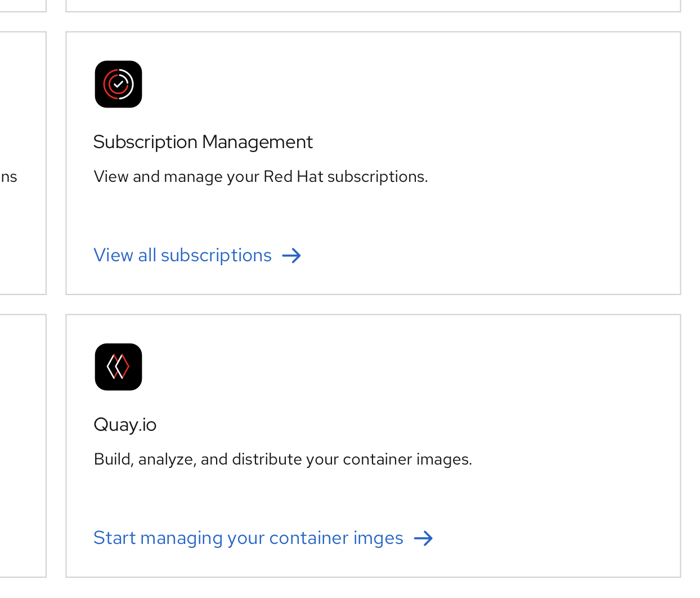Click the 'Build, analyze, and distribute' description text
The width and height of the screenshot is (700, 598).
(282, 459)
